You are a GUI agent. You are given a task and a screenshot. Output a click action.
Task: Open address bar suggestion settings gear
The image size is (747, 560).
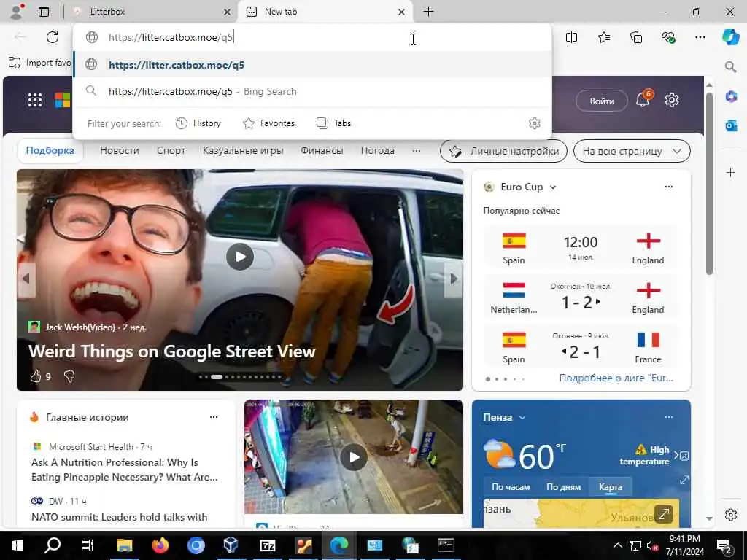point(535,123)
